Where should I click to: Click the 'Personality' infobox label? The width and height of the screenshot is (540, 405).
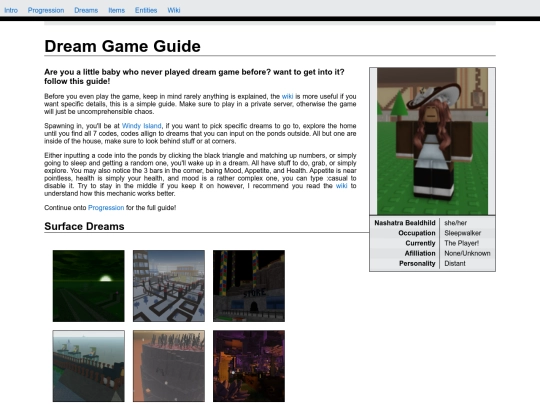coord(417,263)
